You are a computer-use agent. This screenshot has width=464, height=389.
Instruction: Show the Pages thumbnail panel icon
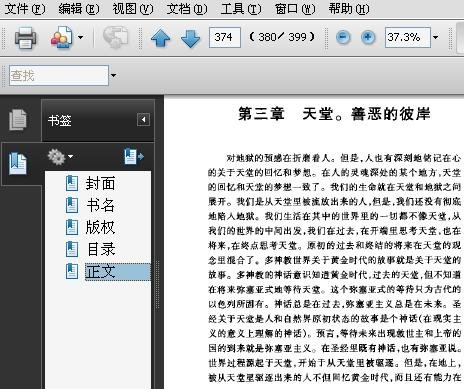[18, 120]
